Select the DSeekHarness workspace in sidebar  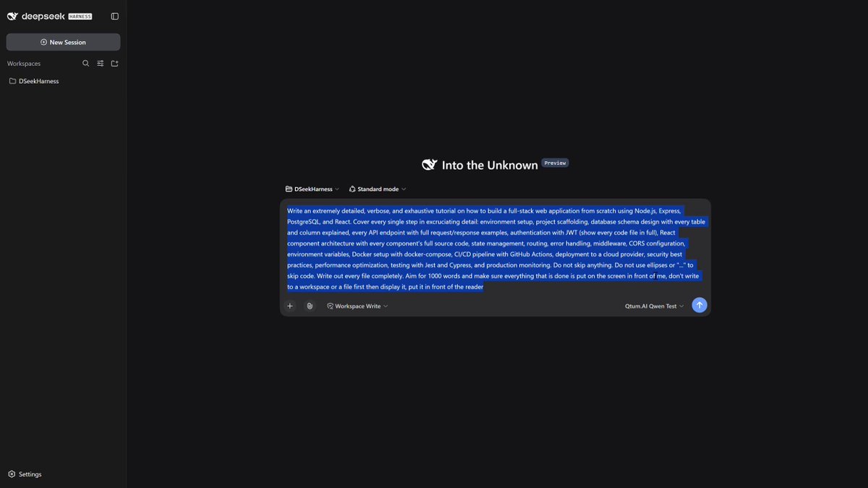click(x=34, y=81)
